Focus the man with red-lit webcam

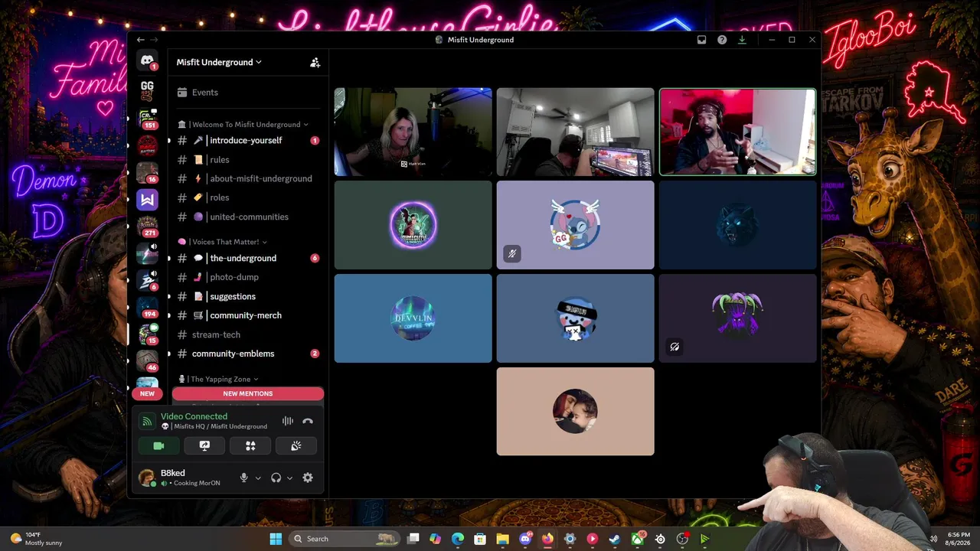[x=738, y=132]
